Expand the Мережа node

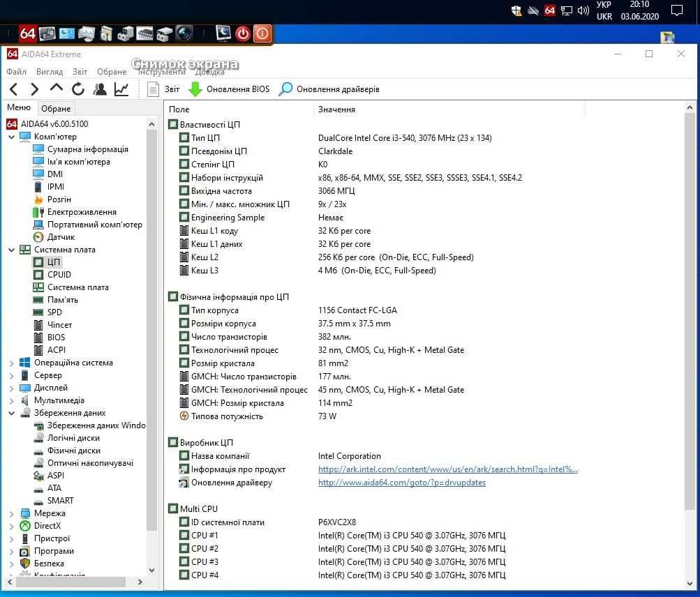(12, 513)
